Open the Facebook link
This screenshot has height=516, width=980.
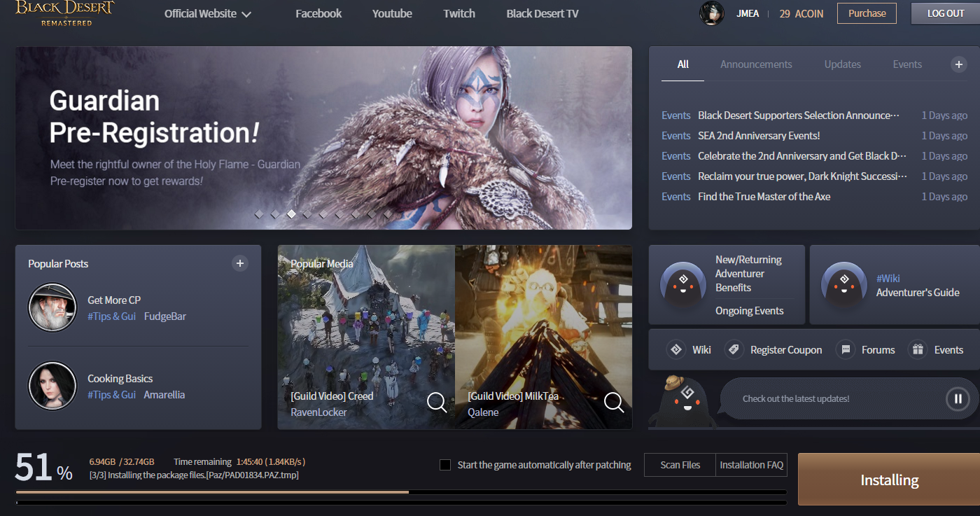point(318,14)
